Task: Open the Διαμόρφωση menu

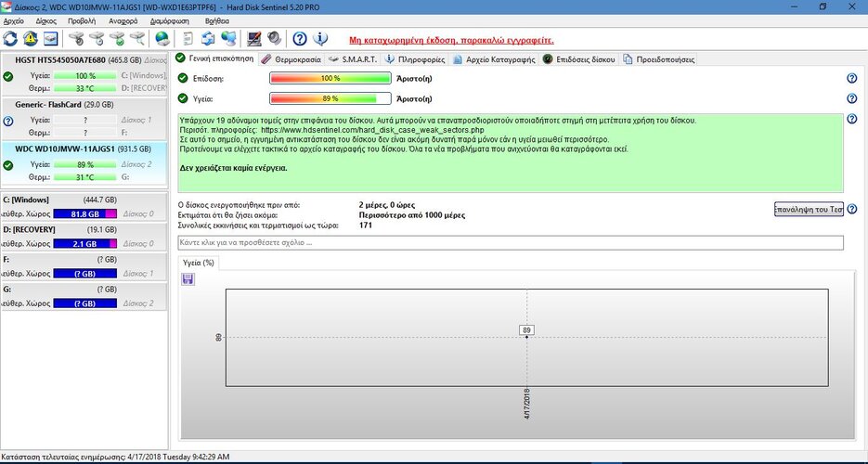Action: click(x=169, y=21)
